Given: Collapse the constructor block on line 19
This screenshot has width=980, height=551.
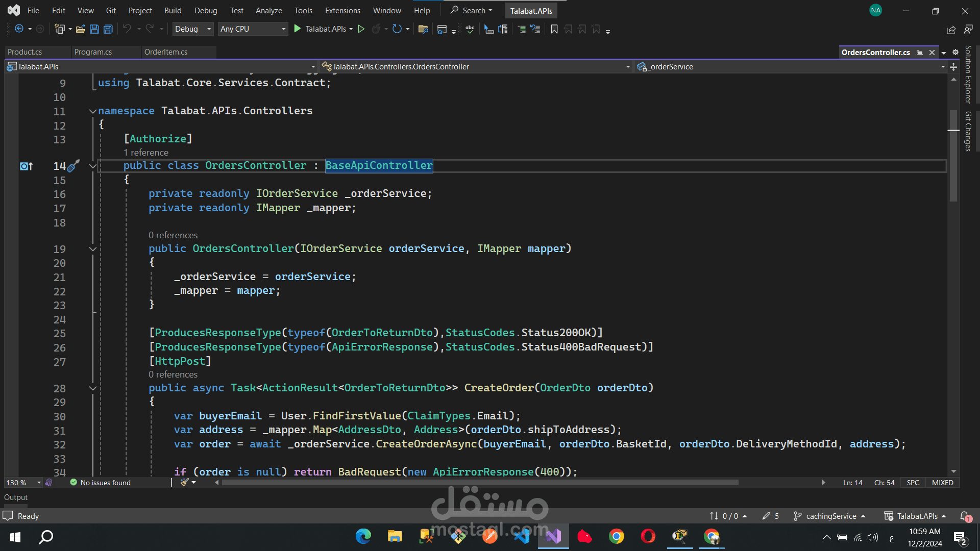Looking at the screenshot, I should (x=93, y=249).
